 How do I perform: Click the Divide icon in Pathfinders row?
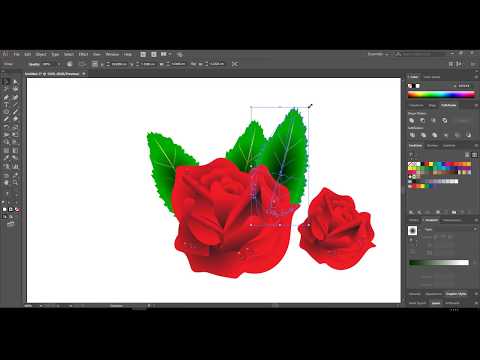tap(413, 135)
